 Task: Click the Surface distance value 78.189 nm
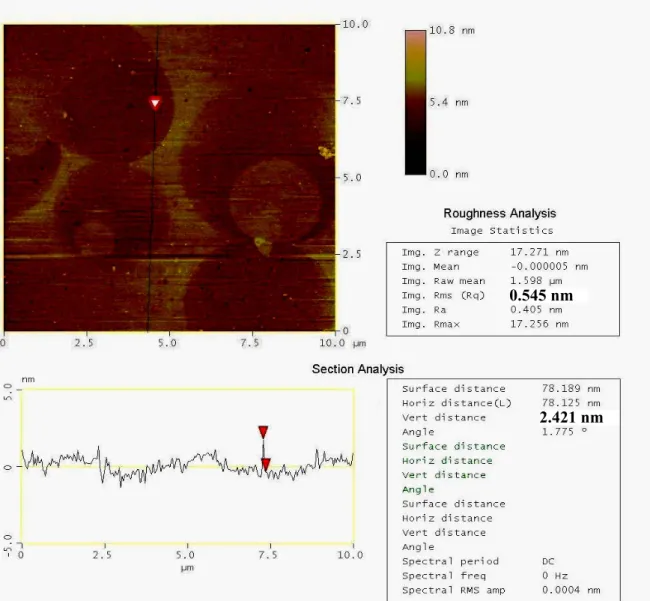point(571,388)
